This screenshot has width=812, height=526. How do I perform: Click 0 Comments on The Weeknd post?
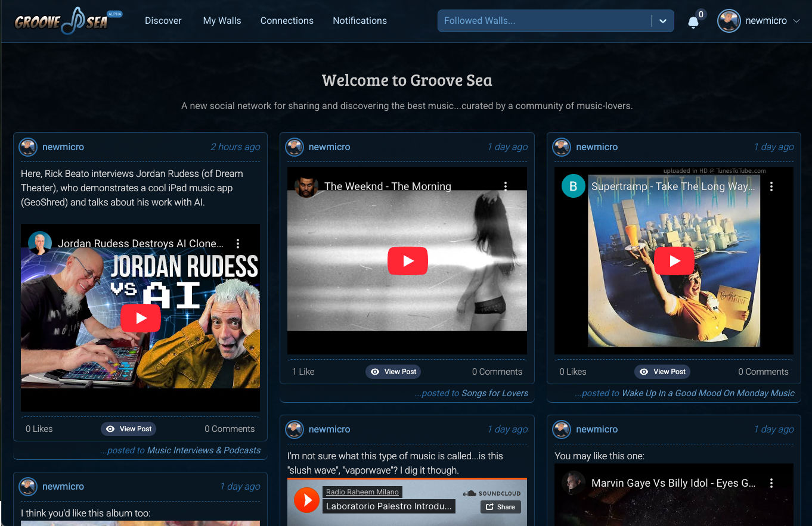coord(497,372)
